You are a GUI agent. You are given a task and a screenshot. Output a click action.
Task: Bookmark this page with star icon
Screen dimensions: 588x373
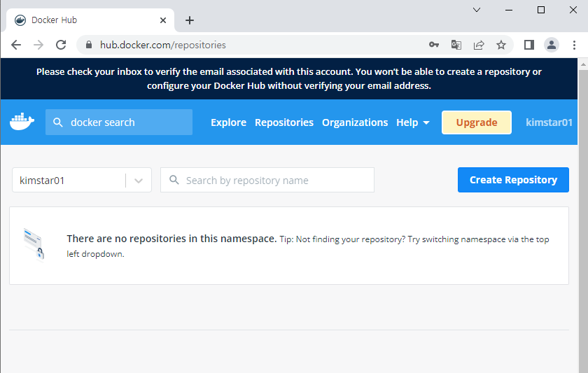[x=501, y=45]
